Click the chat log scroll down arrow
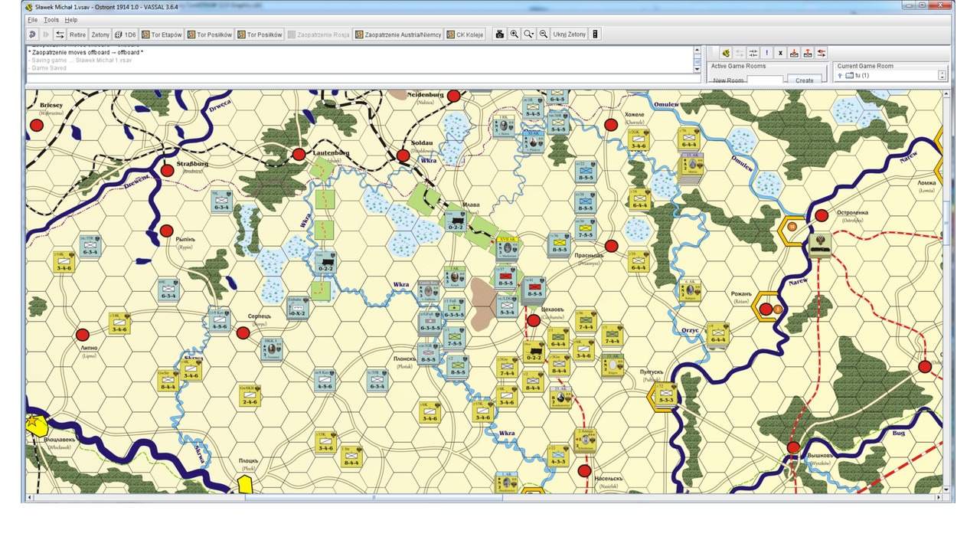Viewport: 980px width, 550px height. [697, 68]
